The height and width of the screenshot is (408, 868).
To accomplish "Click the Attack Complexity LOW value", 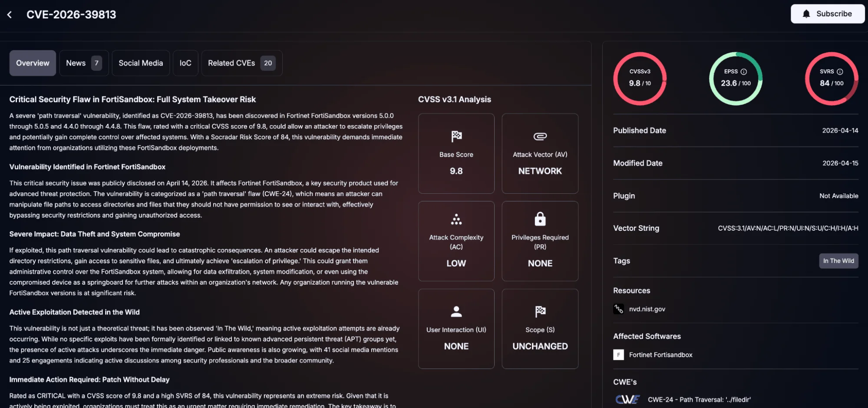I will pos(456,263).
